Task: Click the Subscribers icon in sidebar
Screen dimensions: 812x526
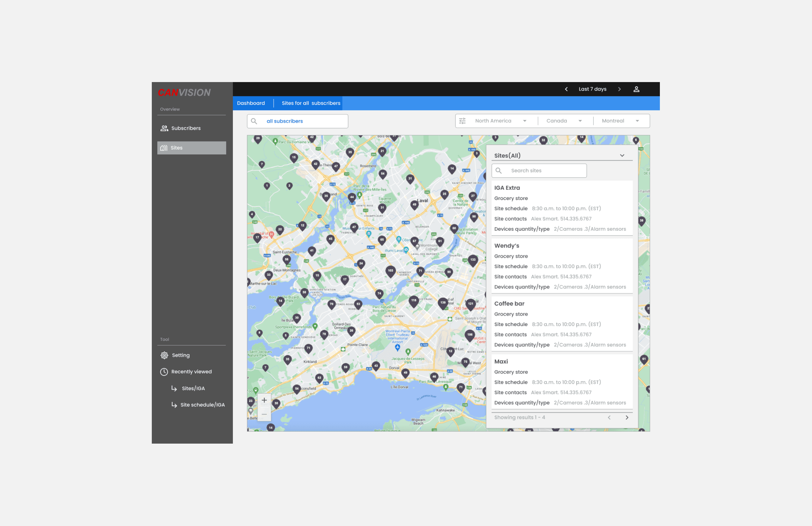Action: click(x=164, y=127)
